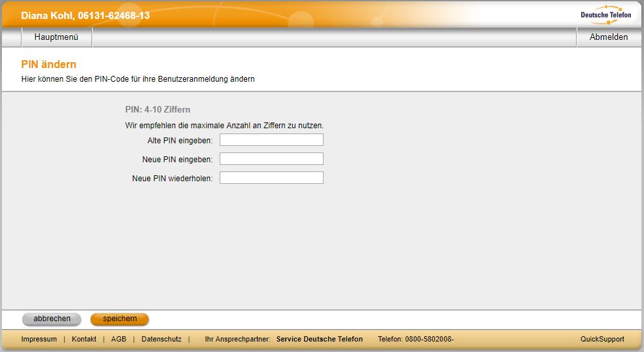Click the PIN ändern heading
The image size is (644, 352).
pyautogui.click(x=48, y=65)
